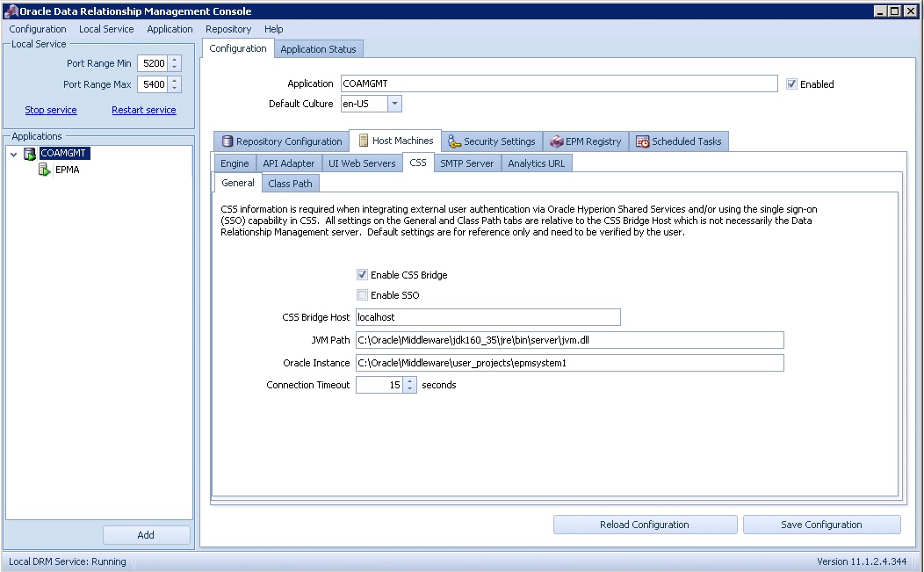Collapse the COAMGMT tree node
Viewport: 924px width, 572px height.
(x=13, y=154)
